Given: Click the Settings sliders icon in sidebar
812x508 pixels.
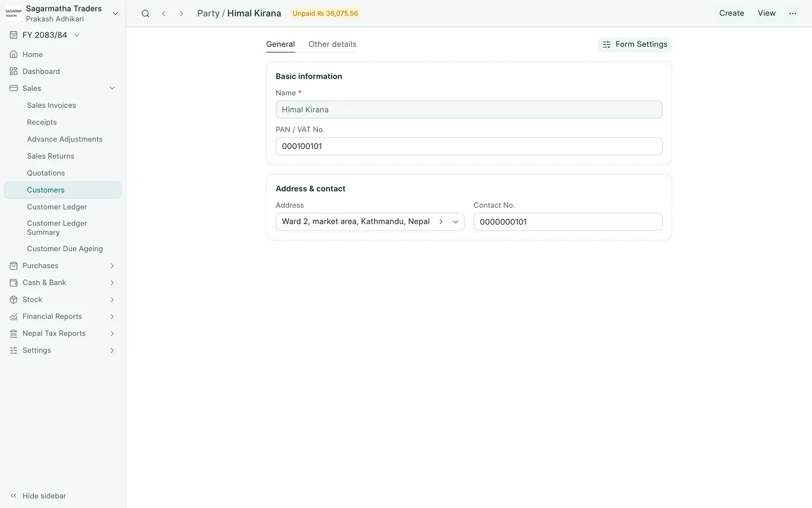Looking at the screenshot, I should 14,351.
